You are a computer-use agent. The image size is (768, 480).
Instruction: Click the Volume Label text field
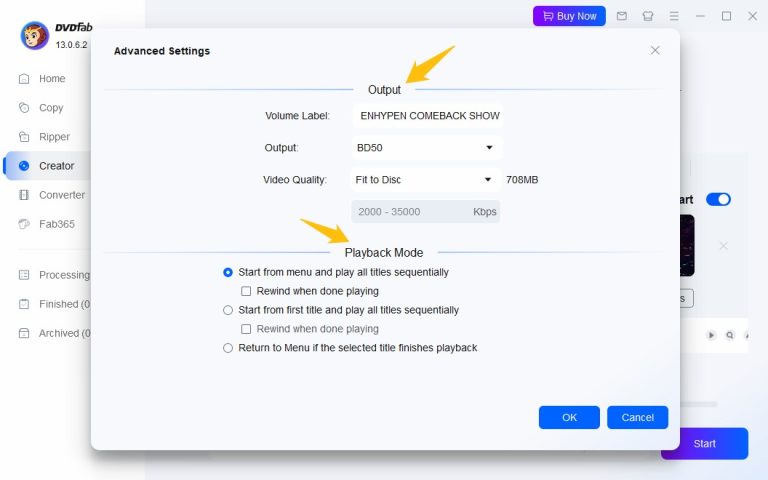pyautogui.click(x=428, y=116)
